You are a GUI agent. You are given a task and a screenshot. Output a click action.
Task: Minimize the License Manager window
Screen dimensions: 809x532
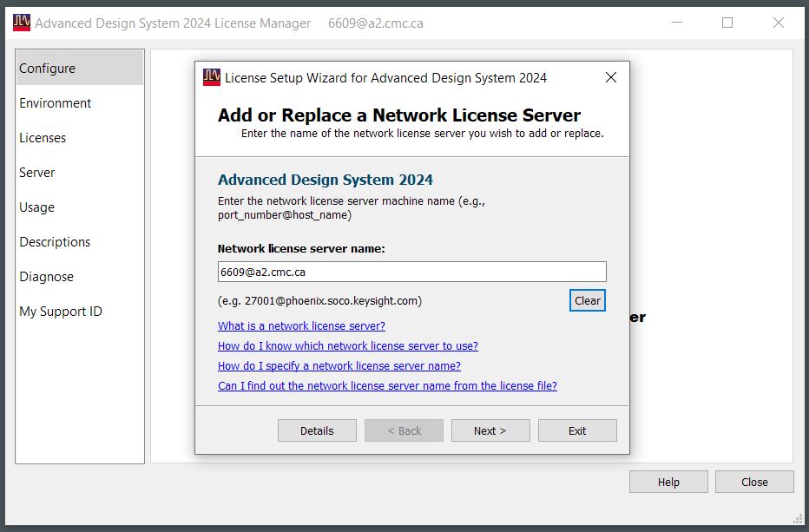coord(677,23)
